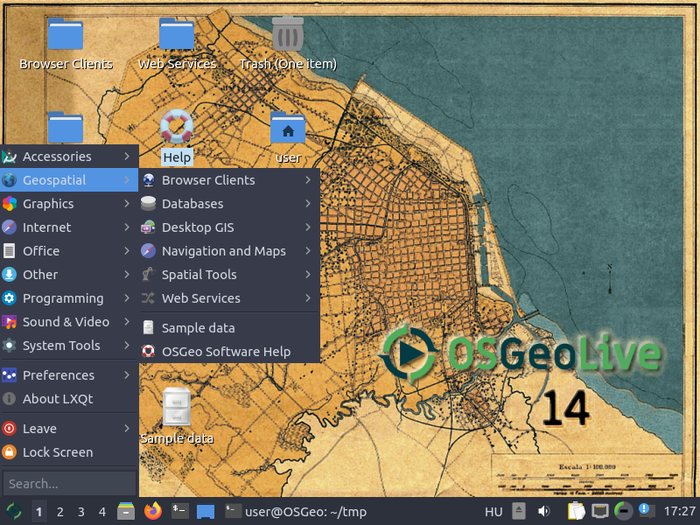The width and height of the screenshot is (700, 525).
Task: Click the volume speaker icon in the tray
Action: tap(543, 511)
